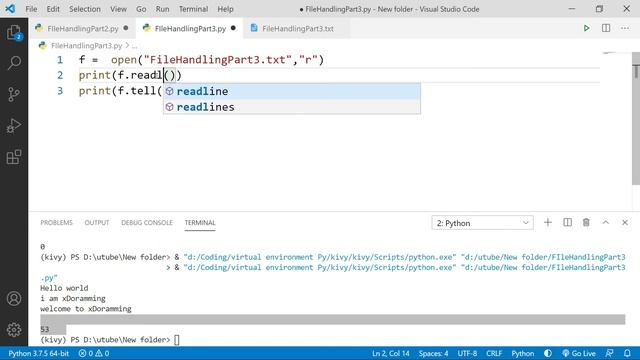Run Python file with play button

(x=586, y=28)
